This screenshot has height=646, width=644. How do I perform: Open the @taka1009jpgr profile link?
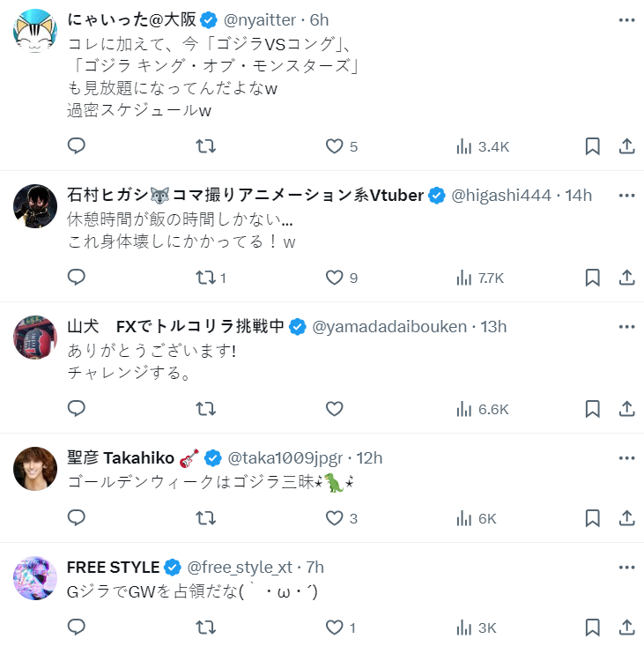tap(285, 457)
